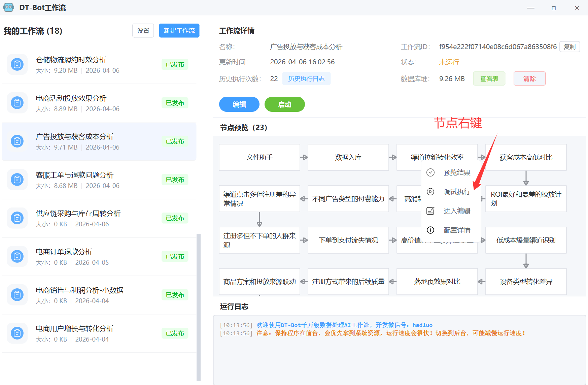
Task: Open the 设置 settings button
Action: click(143, 31)
